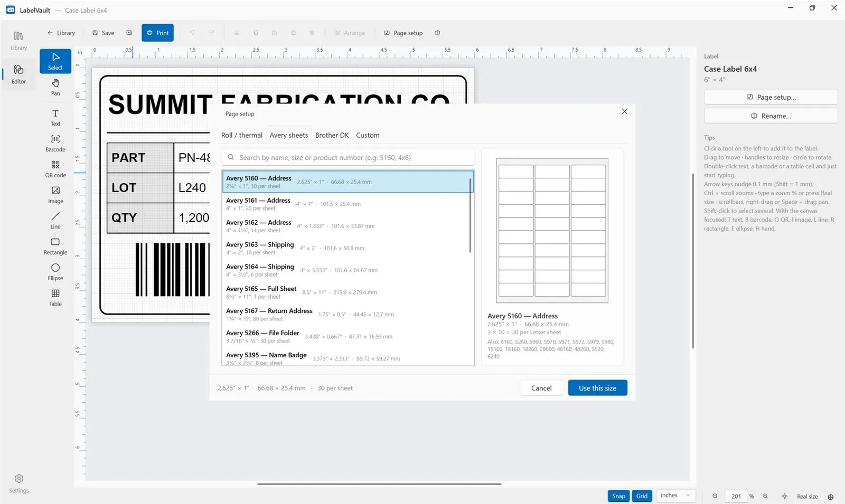Click the Use this size button
The image size is (845, 504).
(597, 388)
